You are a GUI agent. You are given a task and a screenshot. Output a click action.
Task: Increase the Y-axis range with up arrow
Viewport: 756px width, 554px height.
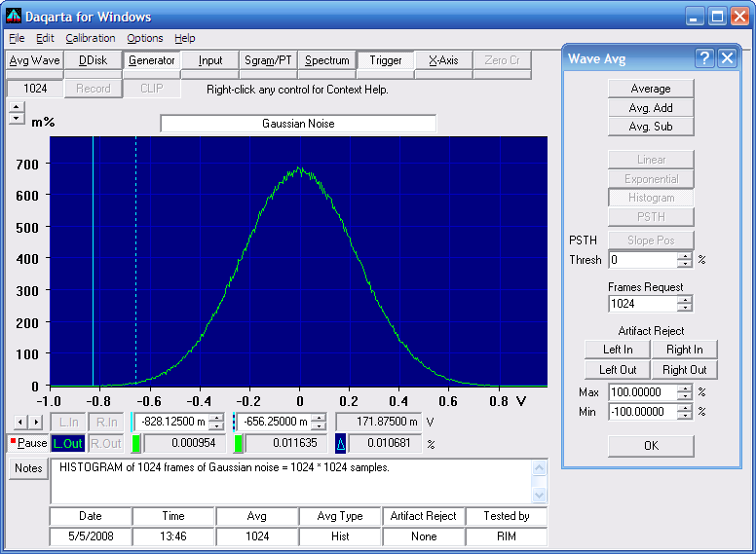(17, 107)
